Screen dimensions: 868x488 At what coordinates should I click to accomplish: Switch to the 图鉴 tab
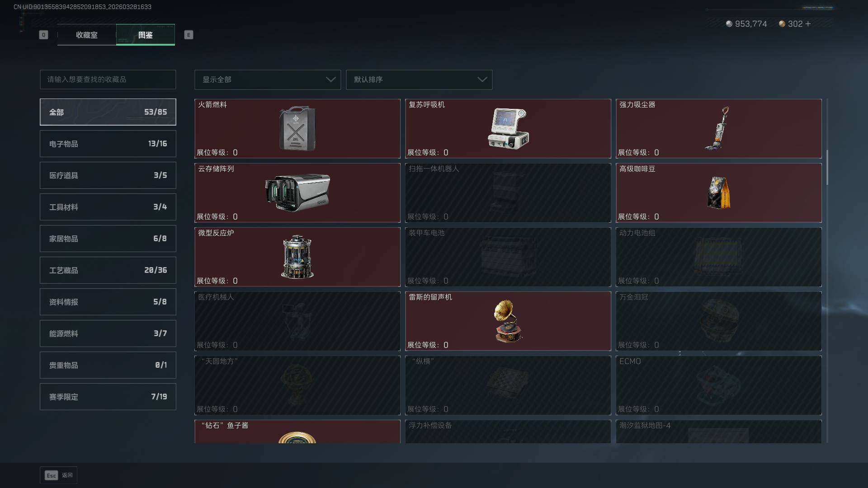(146, 35)
